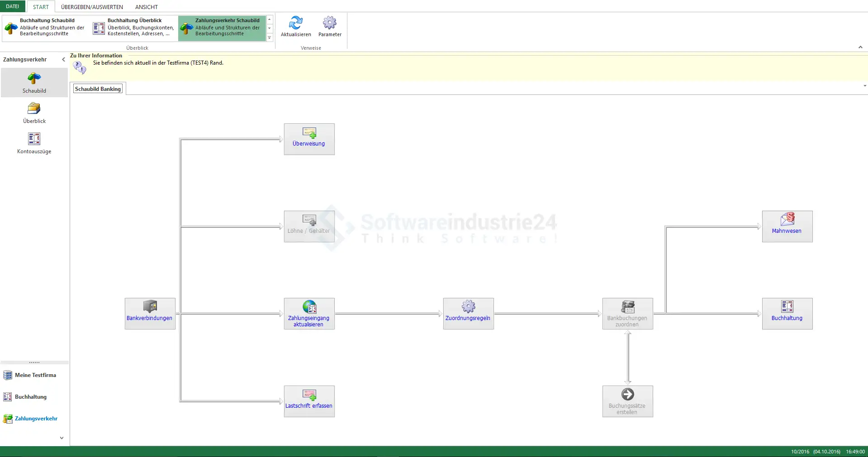Switch to Meine Testfirma module
Image resolution: width=868 pixels, height=457 pixels.
[35, 375]
